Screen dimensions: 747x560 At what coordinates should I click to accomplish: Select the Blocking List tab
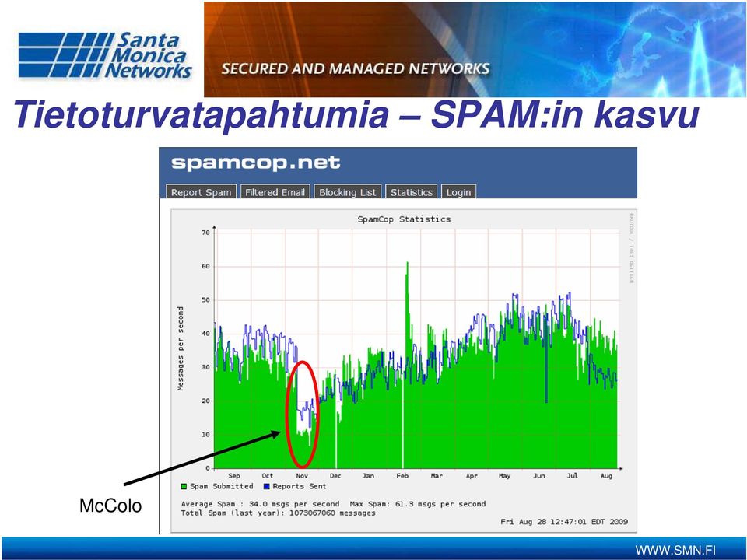click(x=347, y=192)
